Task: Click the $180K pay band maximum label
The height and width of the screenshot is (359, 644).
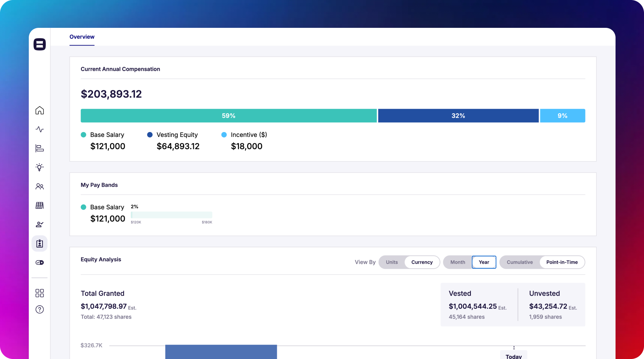Action: (x=207, y=222)
